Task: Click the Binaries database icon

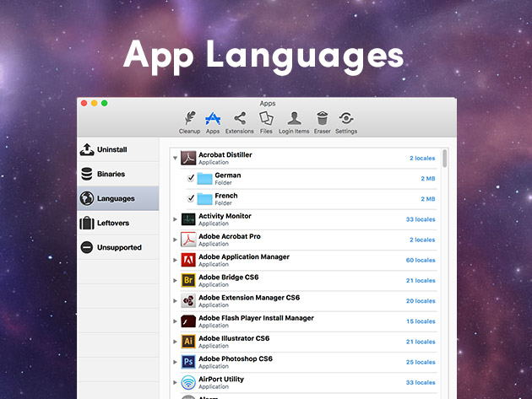Action: (87, 174)
